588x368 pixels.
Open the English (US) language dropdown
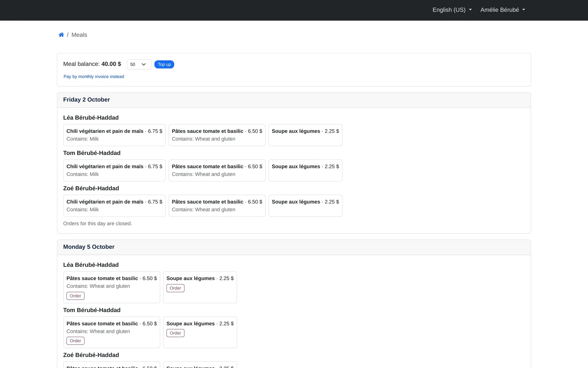click(x=452, y=10)
